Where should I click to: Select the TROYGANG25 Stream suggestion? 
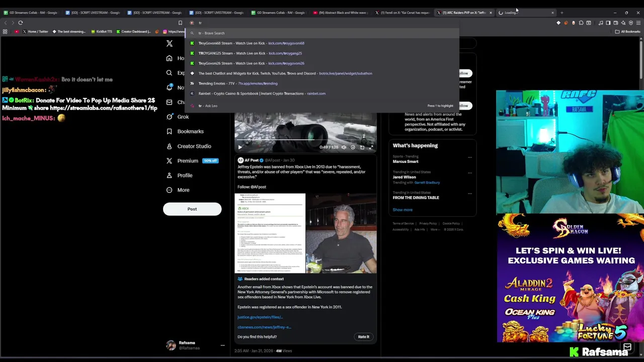pos(322,53)
